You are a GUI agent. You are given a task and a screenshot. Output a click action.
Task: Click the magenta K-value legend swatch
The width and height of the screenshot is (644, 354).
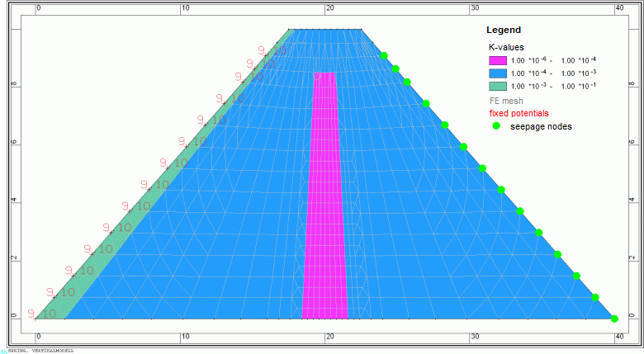pos(498,60)
